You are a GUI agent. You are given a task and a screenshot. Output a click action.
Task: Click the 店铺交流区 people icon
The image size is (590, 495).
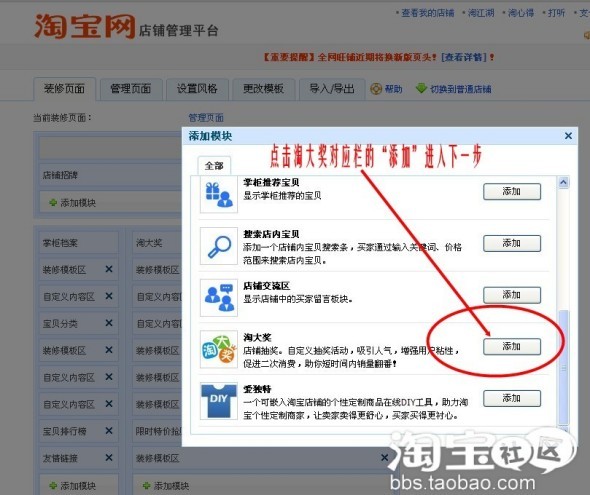tap(219, 298)
